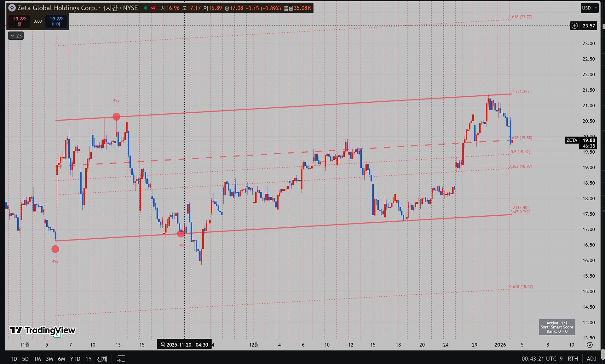Select the 5D time range tab
Viewport: 605px width, 364px height.
[25, 359]
